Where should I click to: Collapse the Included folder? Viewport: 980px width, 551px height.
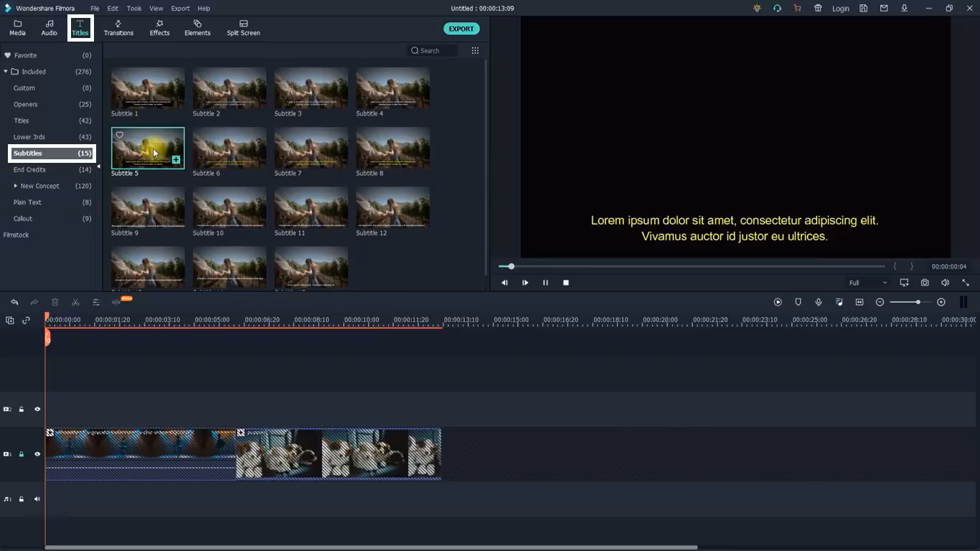point(6,72)
